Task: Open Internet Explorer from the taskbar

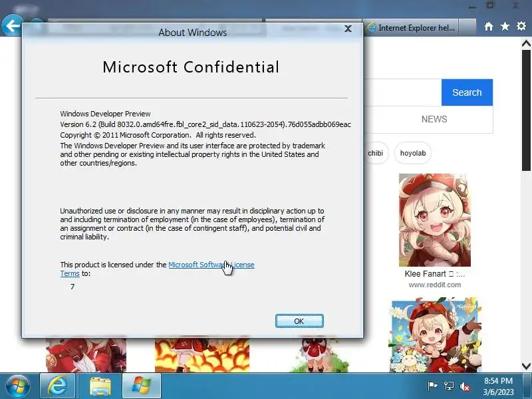Action: tap(57, 386)
